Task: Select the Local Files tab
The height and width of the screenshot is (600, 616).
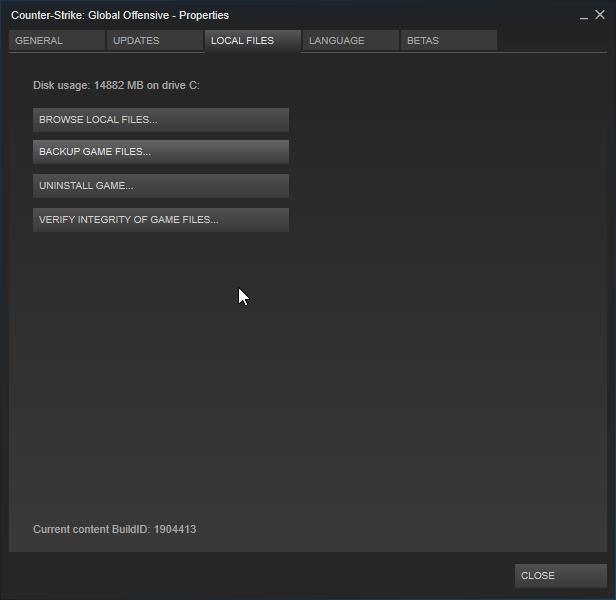Action: [x=253, y=41]
